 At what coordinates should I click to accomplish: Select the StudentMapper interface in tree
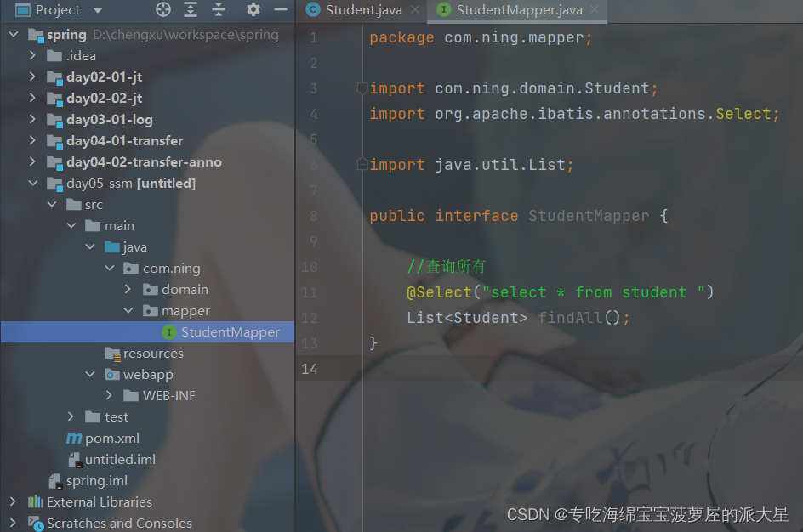pyautogui.click(x=147, y=332)
